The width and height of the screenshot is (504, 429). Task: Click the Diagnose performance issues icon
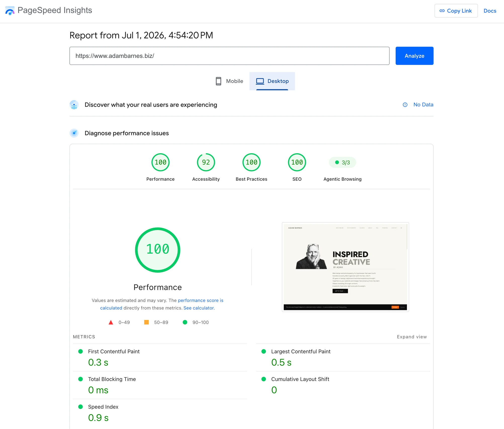[74, 133]
